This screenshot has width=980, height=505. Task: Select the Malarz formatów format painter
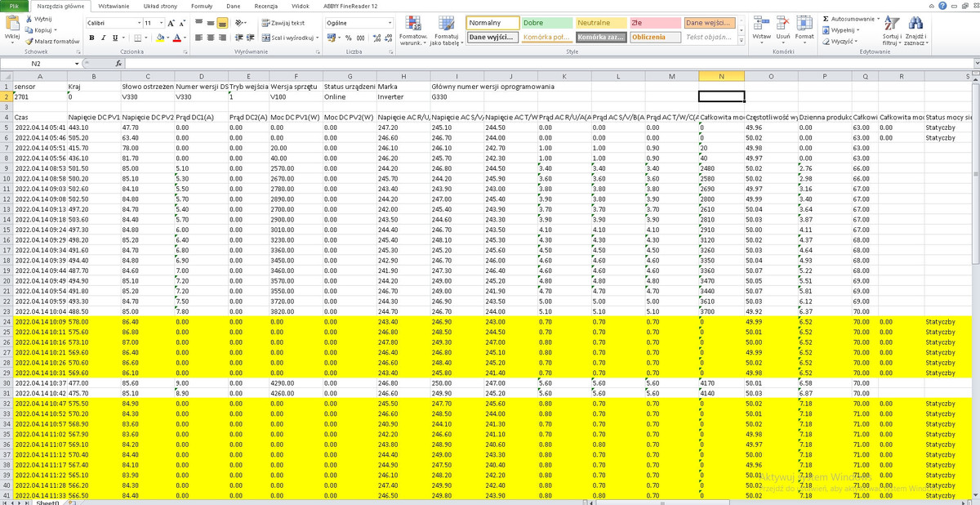coord(54,41)
